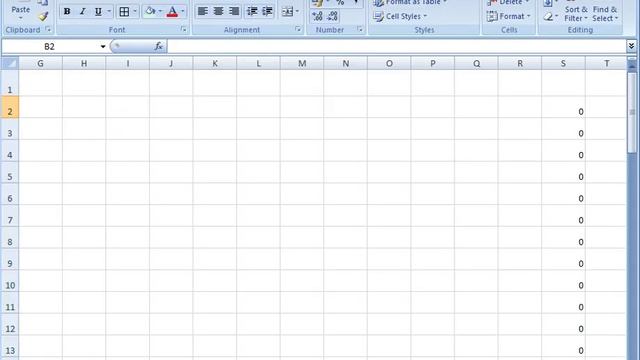Viewport: 640px width, 360px height.
Task: Expand the formula bar
Action: [631, 46]
